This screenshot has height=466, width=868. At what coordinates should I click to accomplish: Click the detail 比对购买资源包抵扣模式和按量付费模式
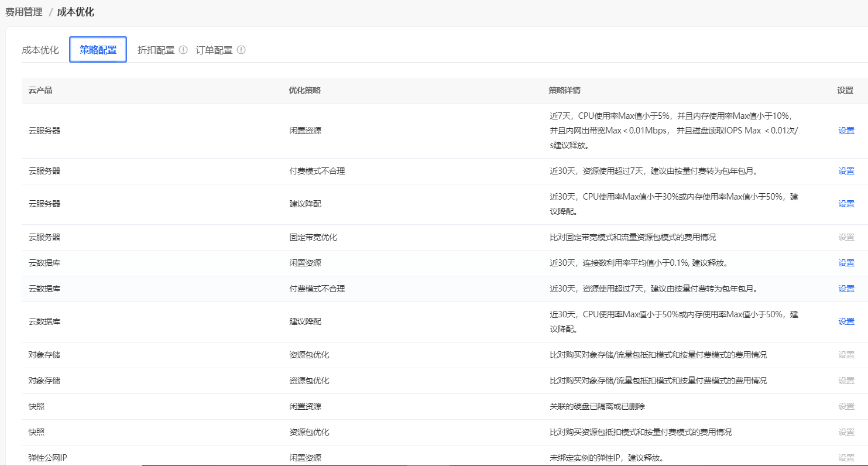640,432
